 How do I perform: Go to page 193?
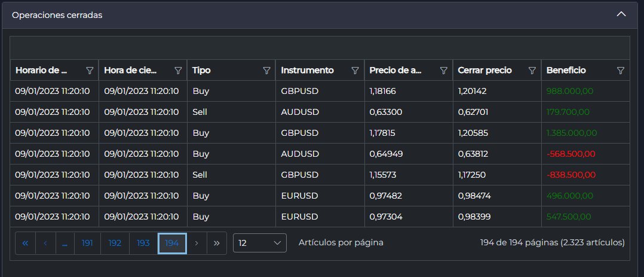pos(143,243)
